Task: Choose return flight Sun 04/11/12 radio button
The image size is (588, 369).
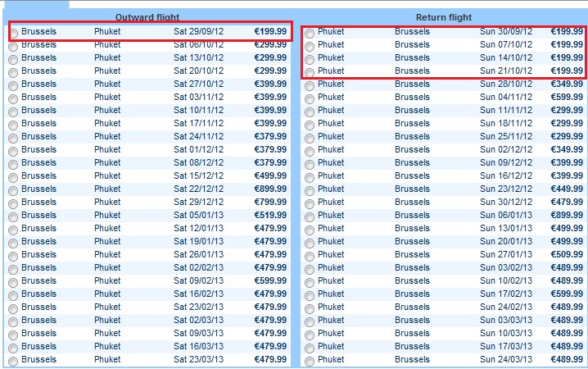Action: click(310, 99)
